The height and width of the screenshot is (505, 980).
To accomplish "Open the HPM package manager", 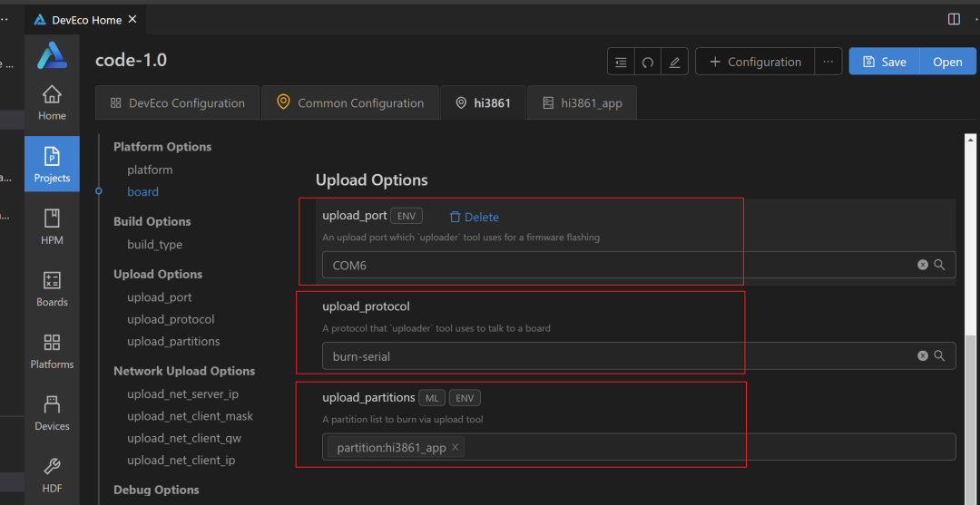I will point(52,226).
